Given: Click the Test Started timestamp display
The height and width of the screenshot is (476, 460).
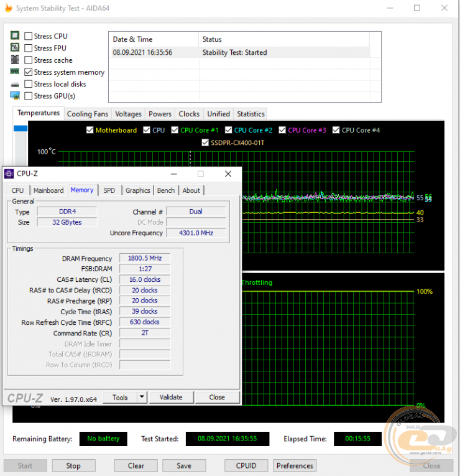Looking at the screenshot, I should 227,439.
